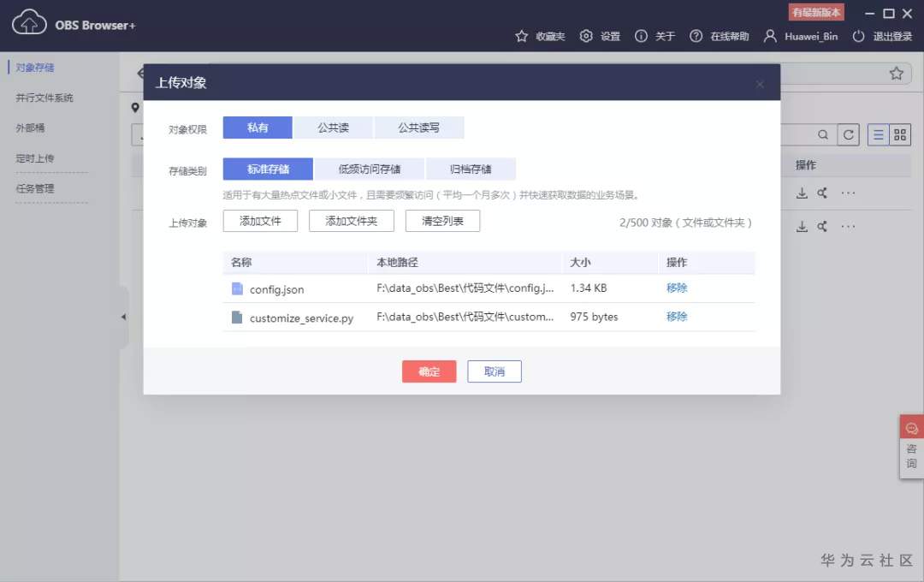
Task: Open the 咨询 chat widget
Action: coord(912,447)
